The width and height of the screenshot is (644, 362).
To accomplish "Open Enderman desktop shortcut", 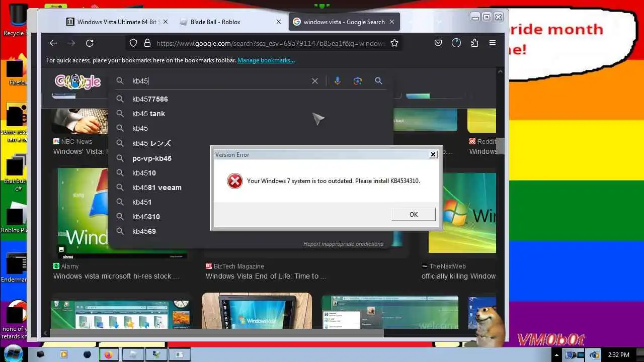I will click(x=15, y=268).
